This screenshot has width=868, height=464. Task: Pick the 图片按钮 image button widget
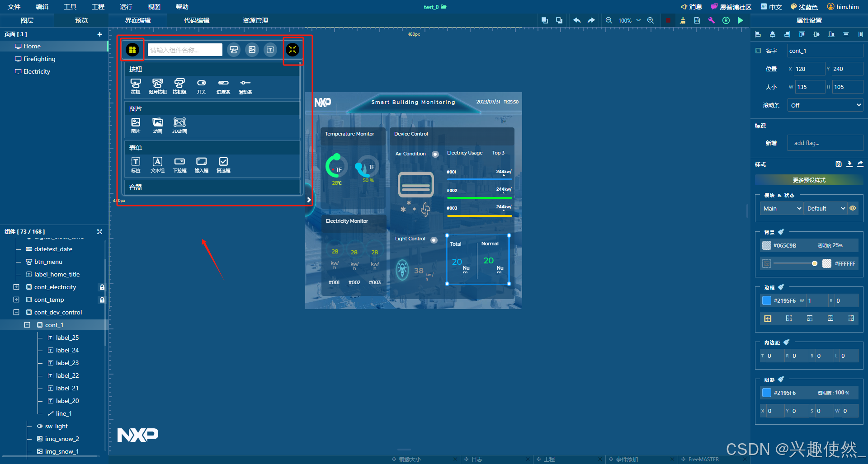[157, 86]
